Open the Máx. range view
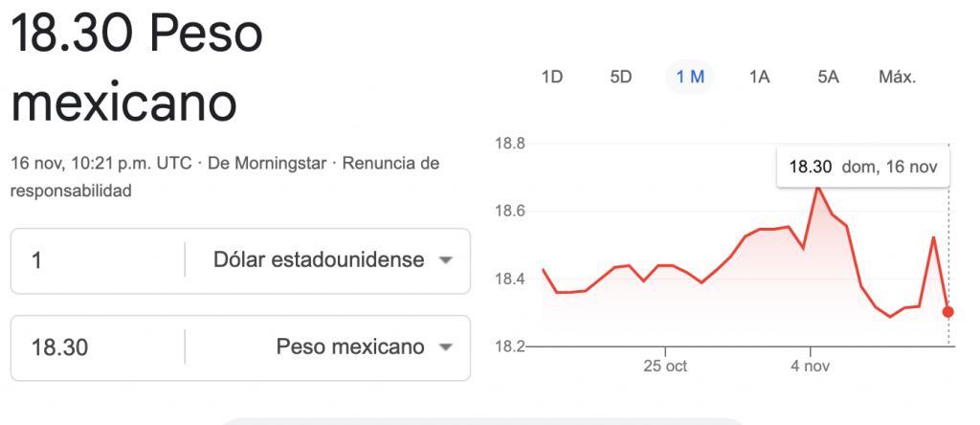This screenshot has height=425, width=980. click(897, 78)
